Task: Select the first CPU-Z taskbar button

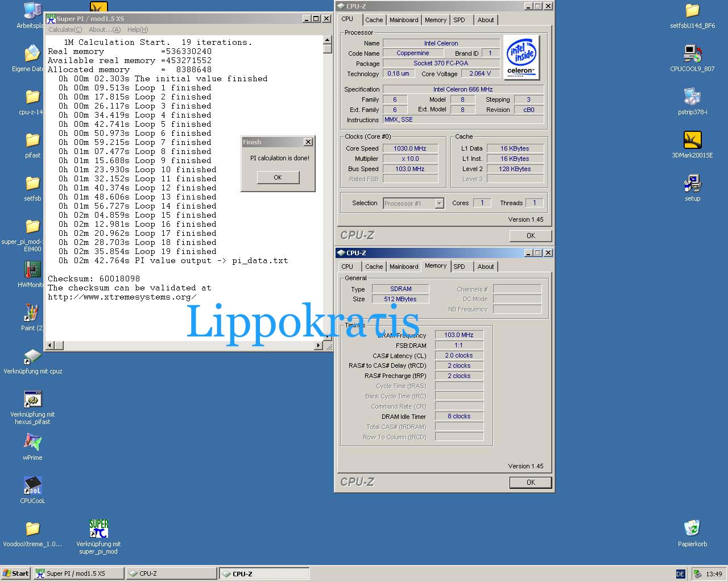Action: click(171, 573)
